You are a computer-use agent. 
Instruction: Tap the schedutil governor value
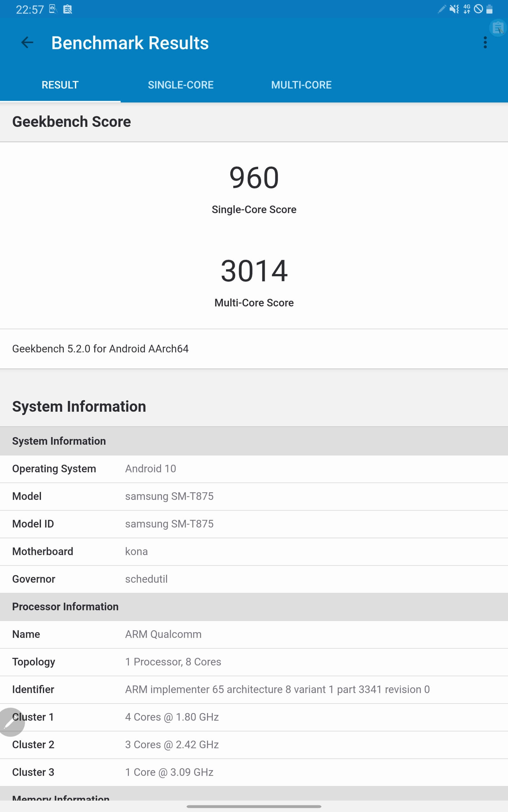tap(146, 579)
